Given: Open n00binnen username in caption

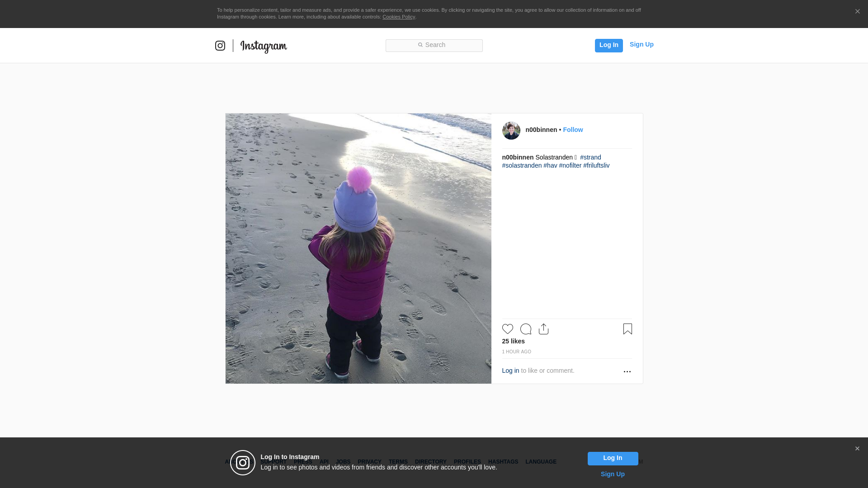Looking at the screenshot, I should click(518, 157).
